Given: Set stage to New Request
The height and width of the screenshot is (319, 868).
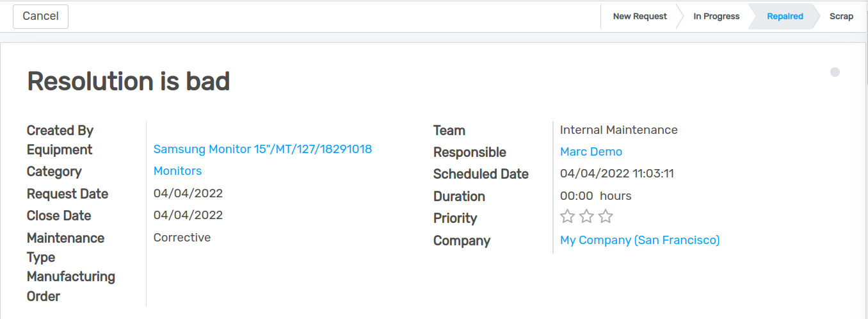Looking at the screenshot, I should point(639,17).
